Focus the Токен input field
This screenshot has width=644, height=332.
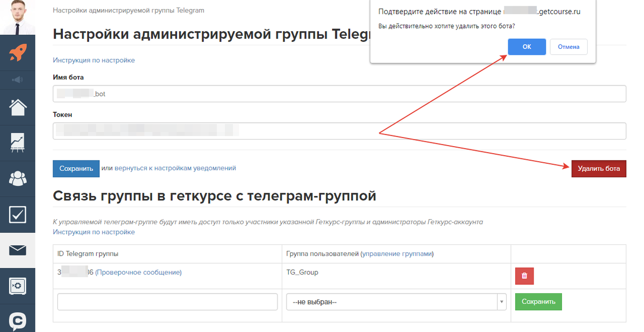click(339, 131)
